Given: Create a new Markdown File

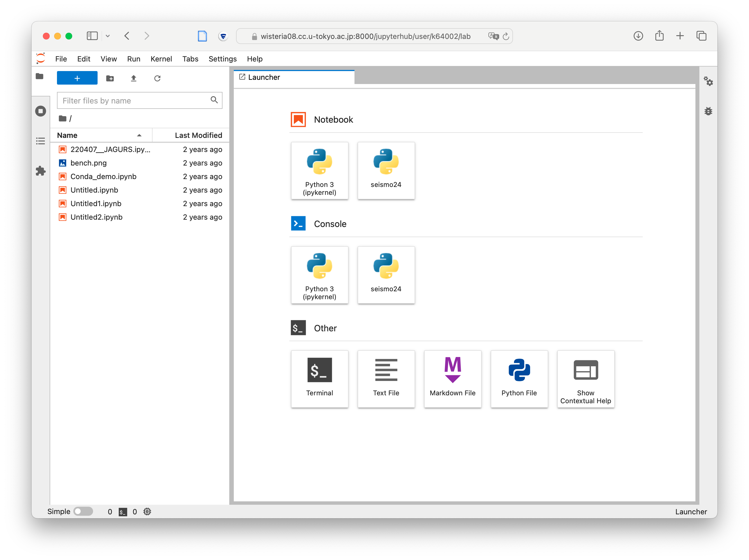Looking at the screenshot, I should 452,378.
